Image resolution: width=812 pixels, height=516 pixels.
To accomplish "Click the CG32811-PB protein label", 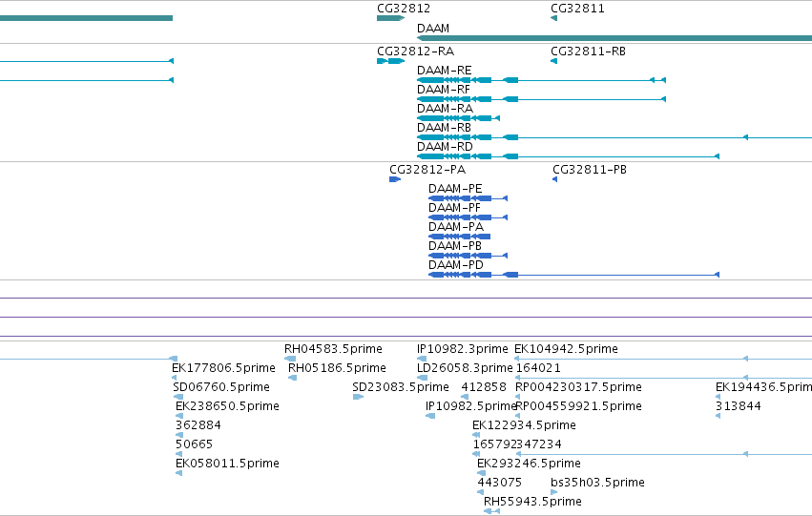I will click(x=590, y=170).
